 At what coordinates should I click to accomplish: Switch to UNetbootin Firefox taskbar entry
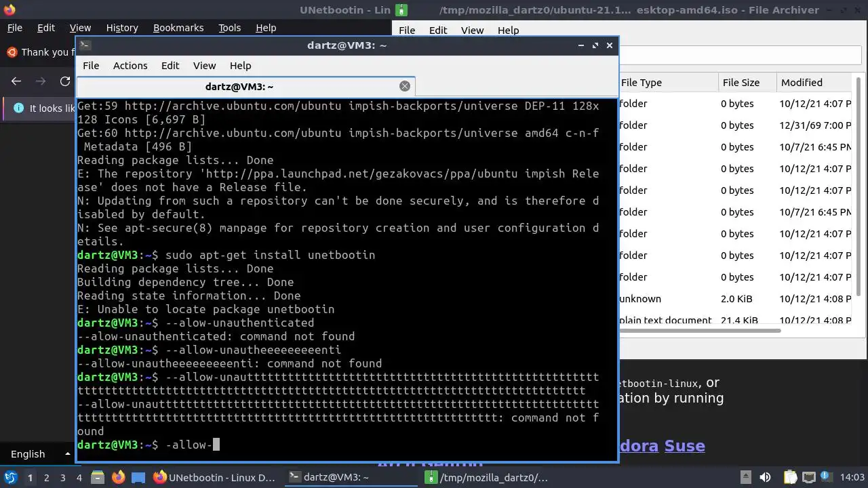(216, 477)
